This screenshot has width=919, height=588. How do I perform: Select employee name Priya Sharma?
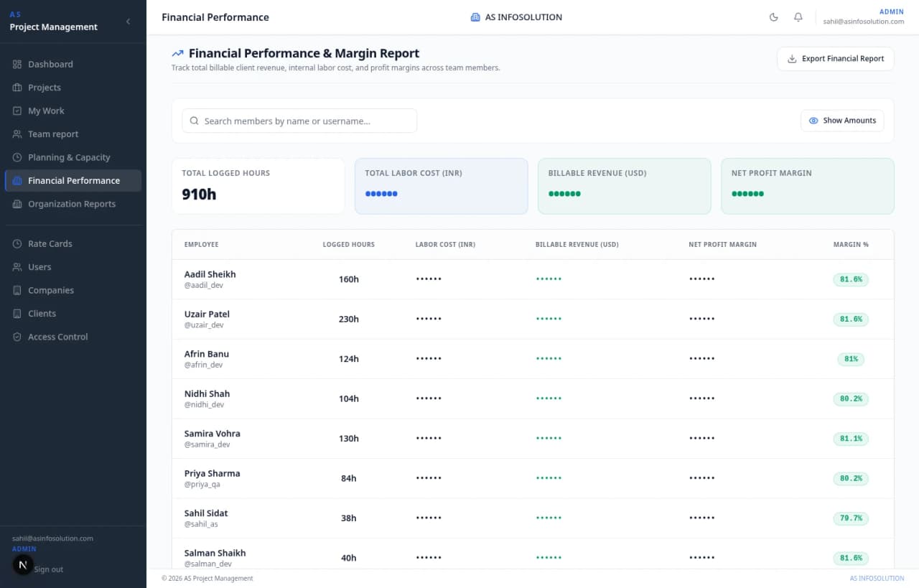click(x=213, y=473)
